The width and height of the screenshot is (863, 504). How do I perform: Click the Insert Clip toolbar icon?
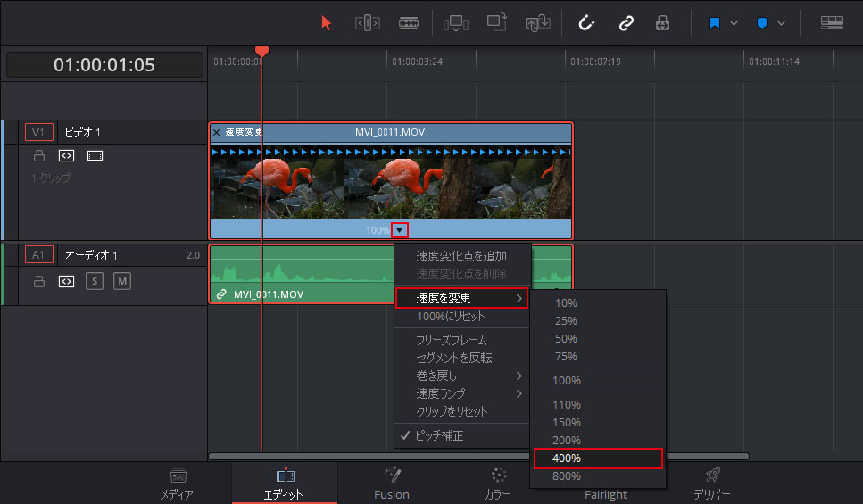pyautogui.click(x=456, y=23)
